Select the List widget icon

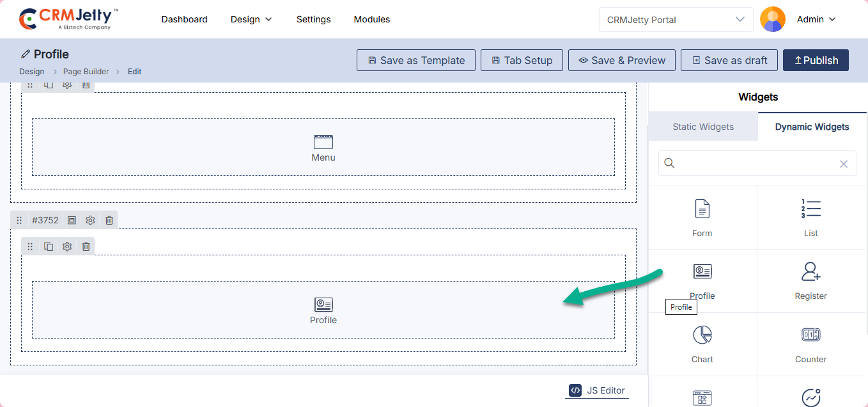810,209
